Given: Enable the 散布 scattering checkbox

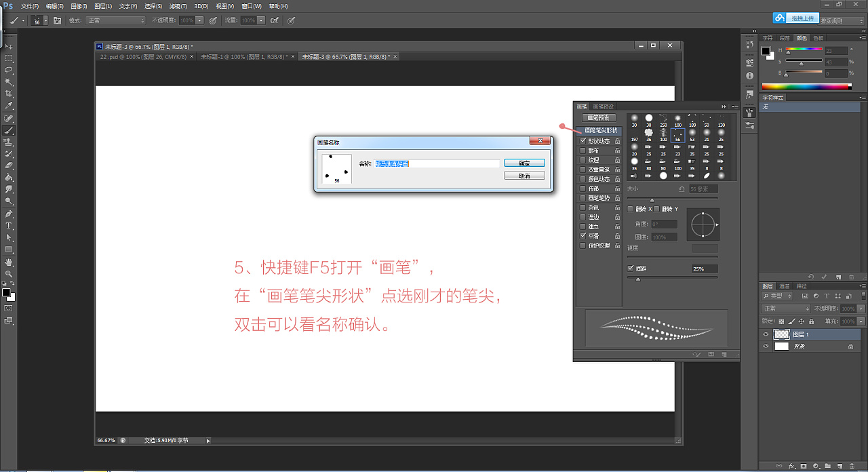Looking at the screenshot, I should [x=583, y=151].
